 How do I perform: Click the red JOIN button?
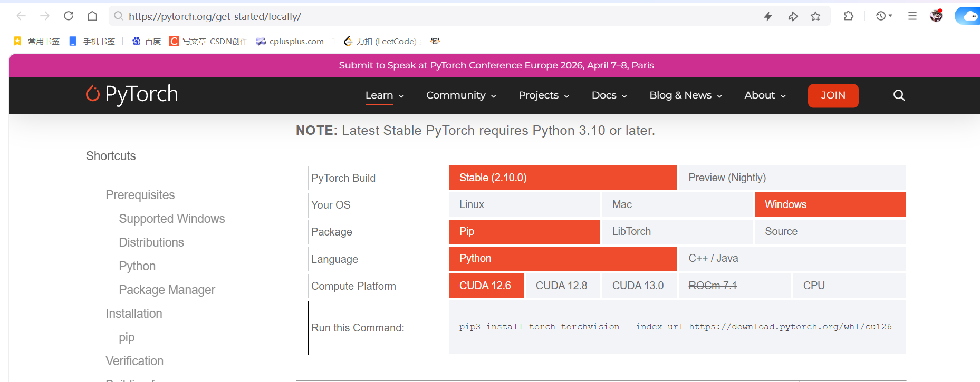point(833,95)
